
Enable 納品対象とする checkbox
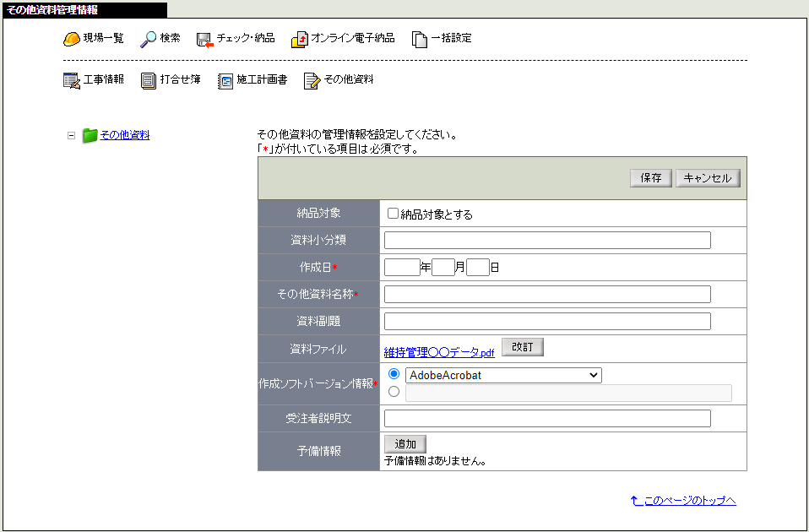coord(394,214)
